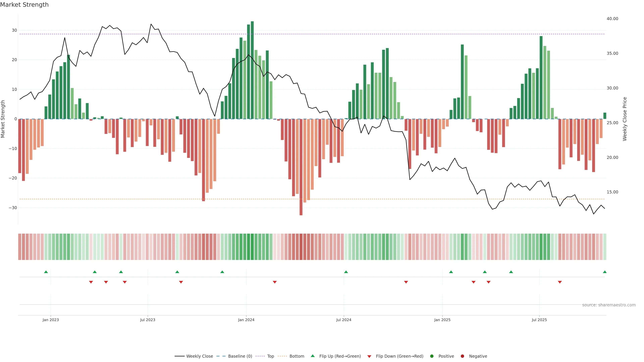The height and width of the screenshot is (362, 644).
Task: Click the Weekly Close Price axis title
Action: click(x=625, y=119)
